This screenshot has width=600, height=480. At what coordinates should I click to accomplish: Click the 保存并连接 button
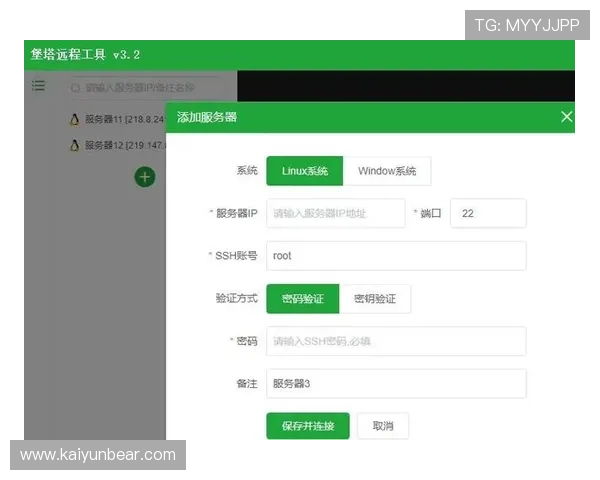(308, 426)
